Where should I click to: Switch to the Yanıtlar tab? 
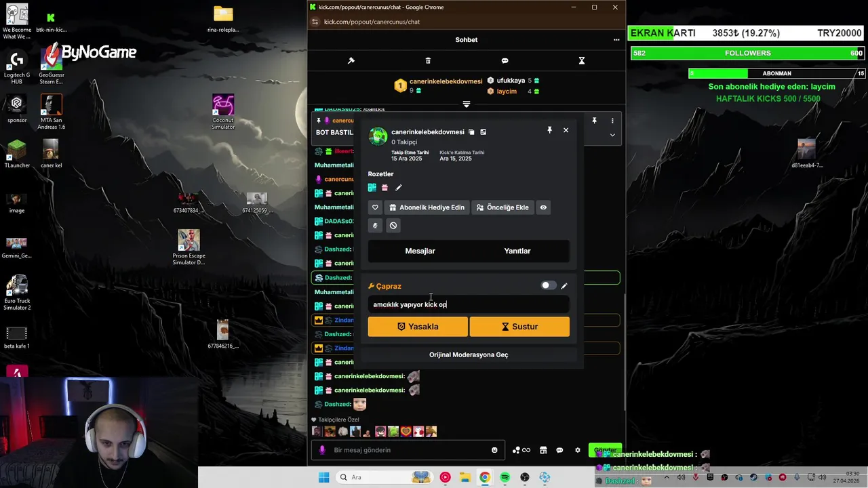click(517, 251)
